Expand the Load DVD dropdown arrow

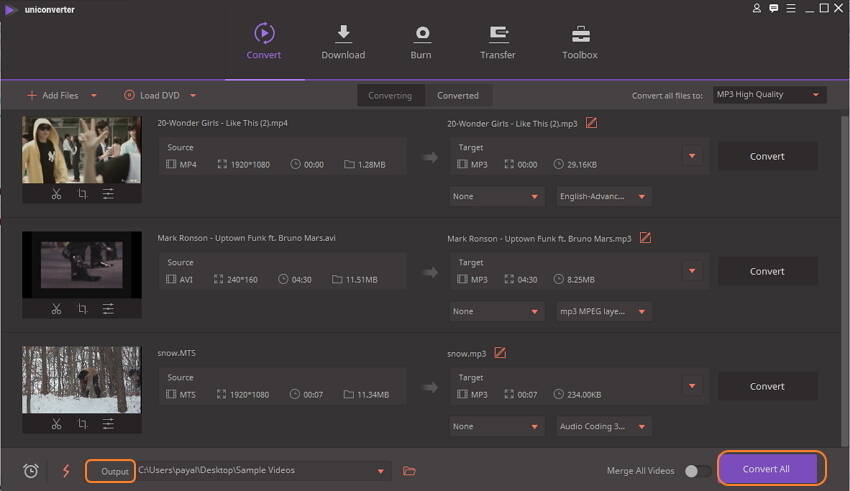click(x=193, y=95)
